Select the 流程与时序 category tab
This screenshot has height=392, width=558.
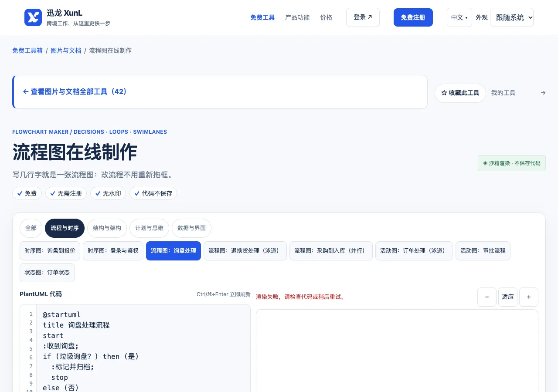pyautogui.click(x=65, y=228)
